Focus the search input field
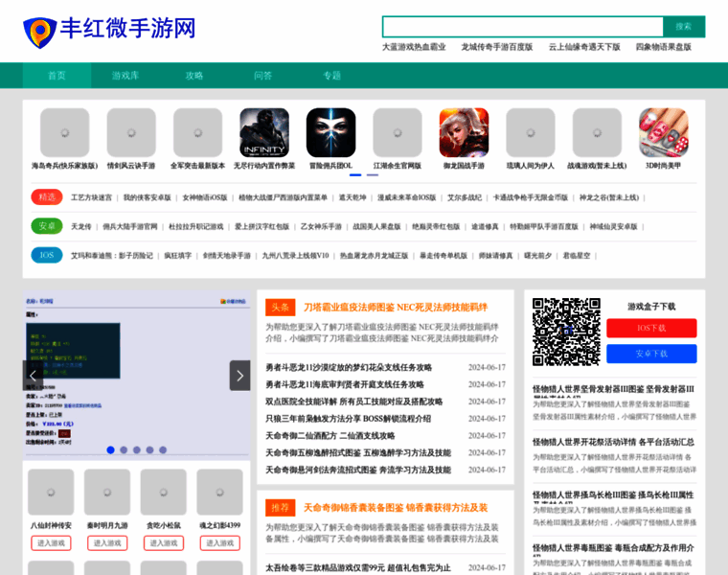 click(x=522, y=27)
